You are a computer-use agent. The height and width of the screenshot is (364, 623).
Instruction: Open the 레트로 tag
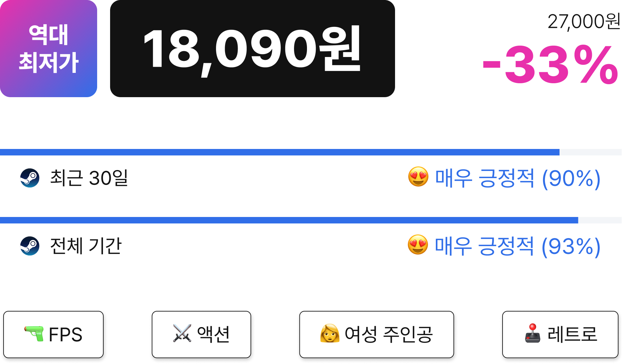(560, 335)
